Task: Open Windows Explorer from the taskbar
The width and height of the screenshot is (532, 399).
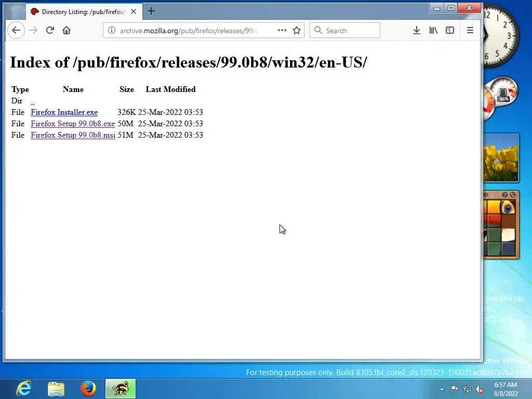Action: tap(56, 389)
